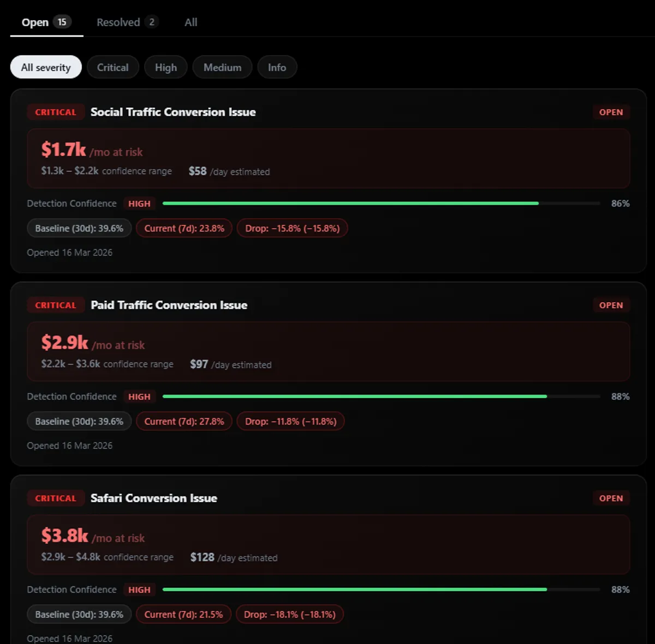Viewport: 655px width, 644px height.
Task: Select the Medium severity filter
Action: (x=222, y=67)
